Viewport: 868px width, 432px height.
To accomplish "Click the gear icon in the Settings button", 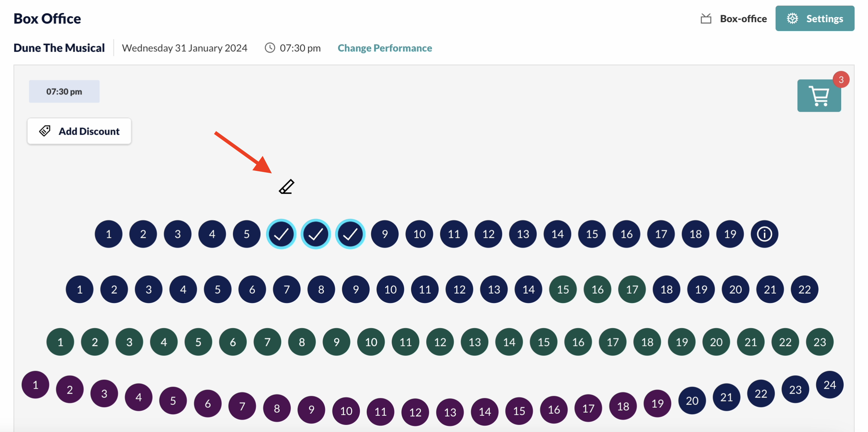I will click(x=792, y=18).
